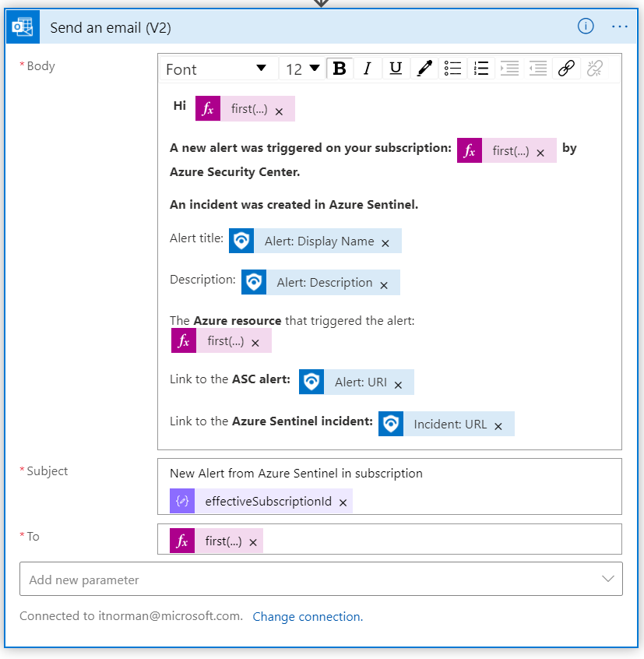This screenshot has height=659, width=644.
Task: Click the Outlook icon in the action header
Action: click(23, 27)
